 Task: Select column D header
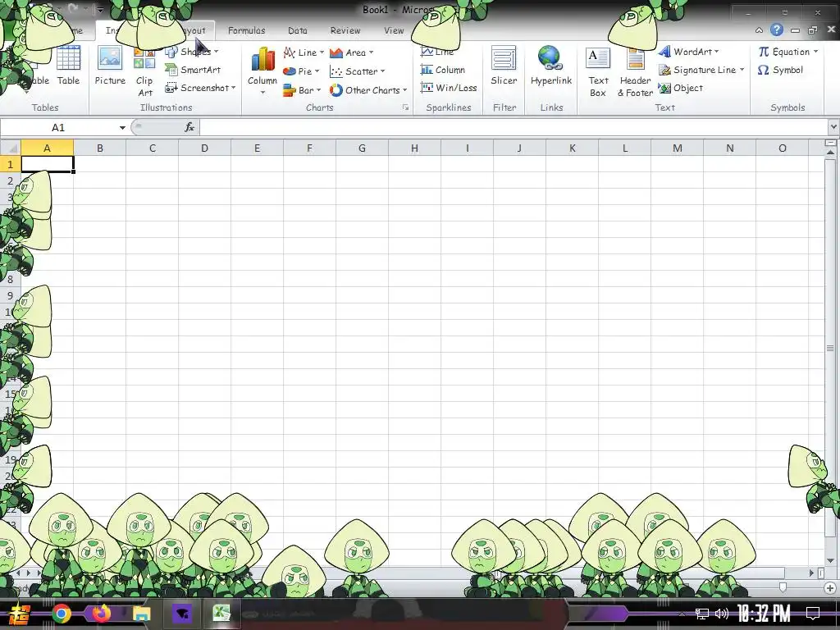pyautogui.click(x=204, y=148)
